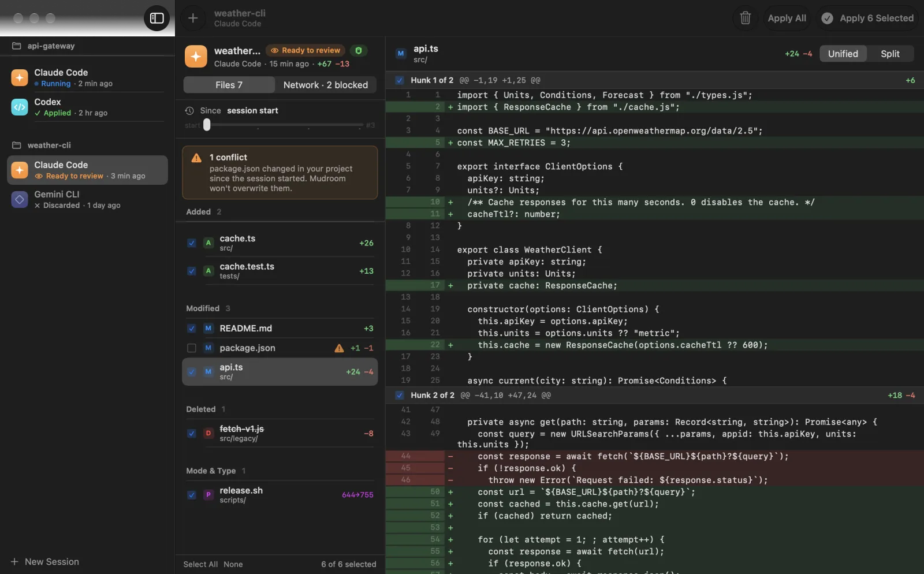Viewport: 924px width, 574px height.
Task: Click the conflict warning triangle icon
Action: [196, 158]
